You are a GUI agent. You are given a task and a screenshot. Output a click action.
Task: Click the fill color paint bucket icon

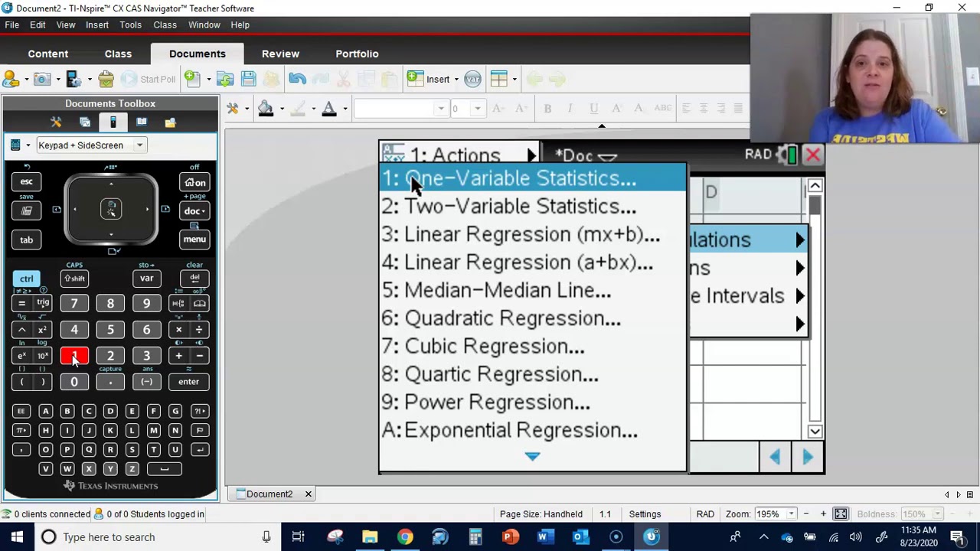coord(266,109)
